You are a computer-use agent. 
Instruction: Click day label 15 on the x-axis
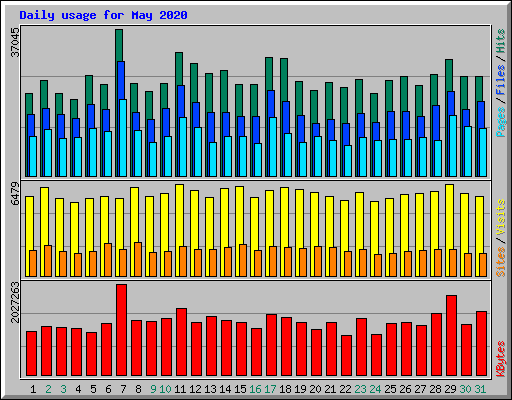[240, 389]
